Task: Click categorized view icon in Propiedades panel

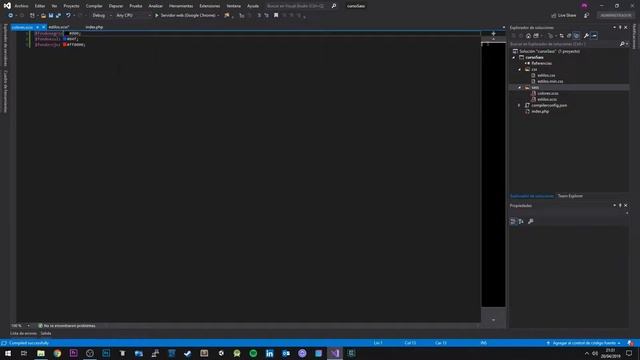Action: coord(513,221)
